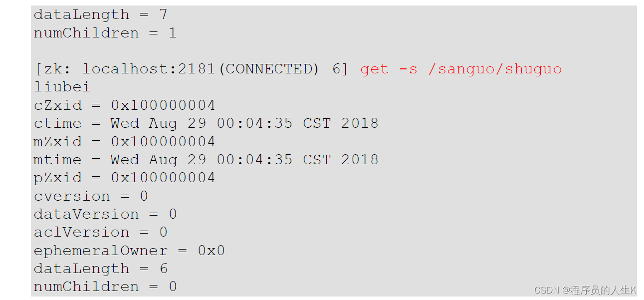Click the dataVersion = 0 line
The width and height of the screenshot is (644, 300).
pyautogui.click(x=105, y=214)
